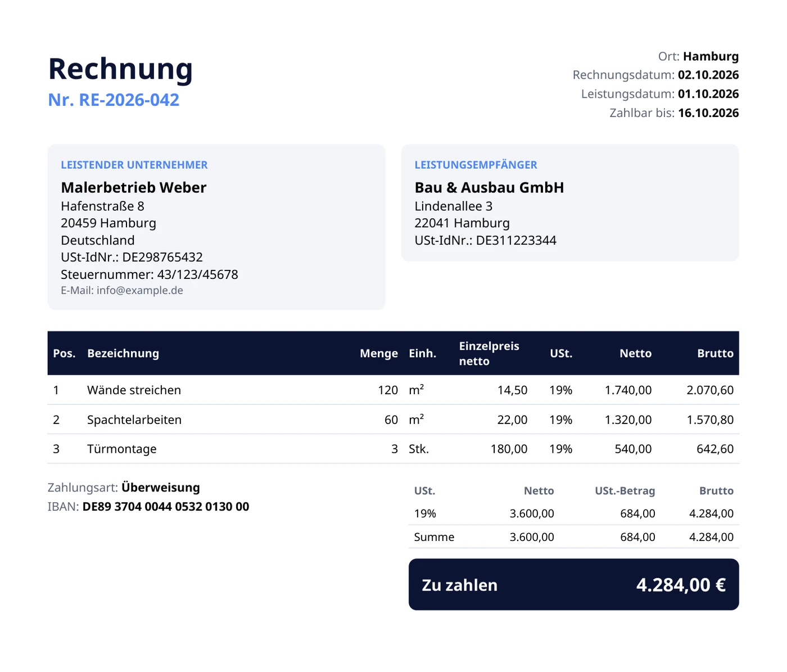Click the Rechnungsdatum value 02.10.2026
Screen dimensions: 787x672
click(x=708, y=75)
